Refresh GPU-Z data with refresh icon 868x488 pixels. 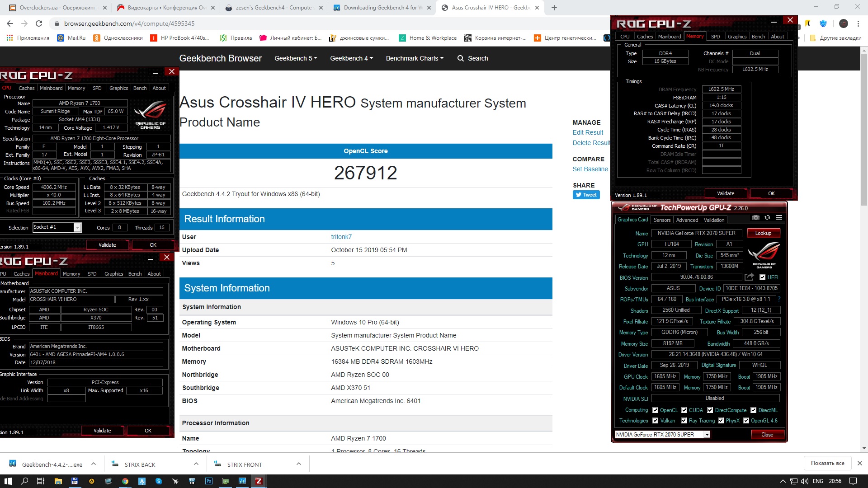(x=767, y=218)
